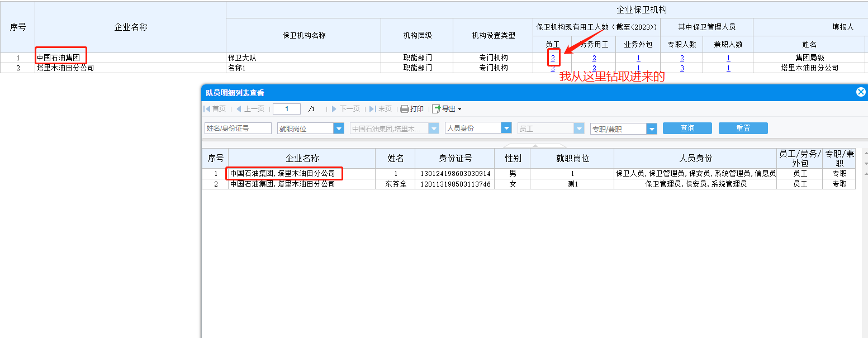
Task: Click the 性别 column header in dialog
Action: (x=513, y=159)
